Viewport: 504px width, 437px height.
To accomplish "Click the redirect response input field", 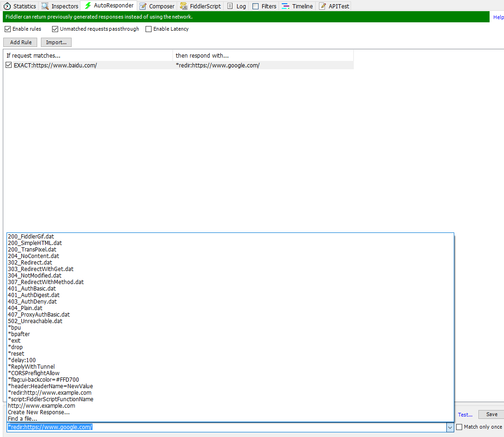I will point(226,427).
